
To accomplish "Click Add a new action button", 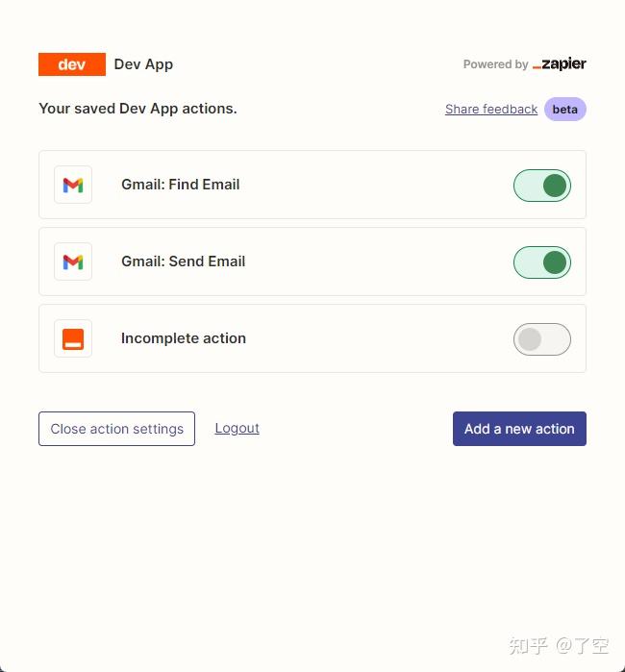I will click(519, 429).
